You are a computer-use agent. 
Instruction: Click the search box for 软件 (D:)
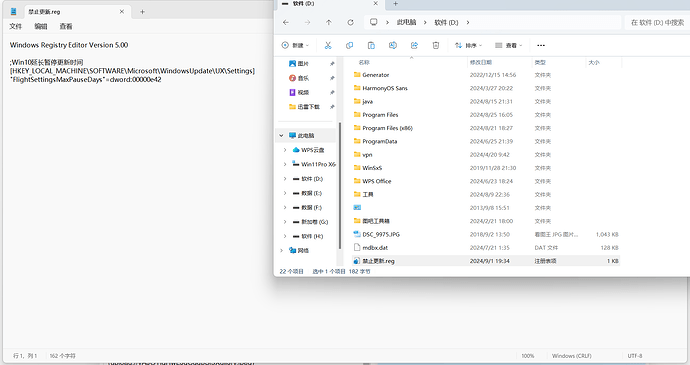pos(657,22)
